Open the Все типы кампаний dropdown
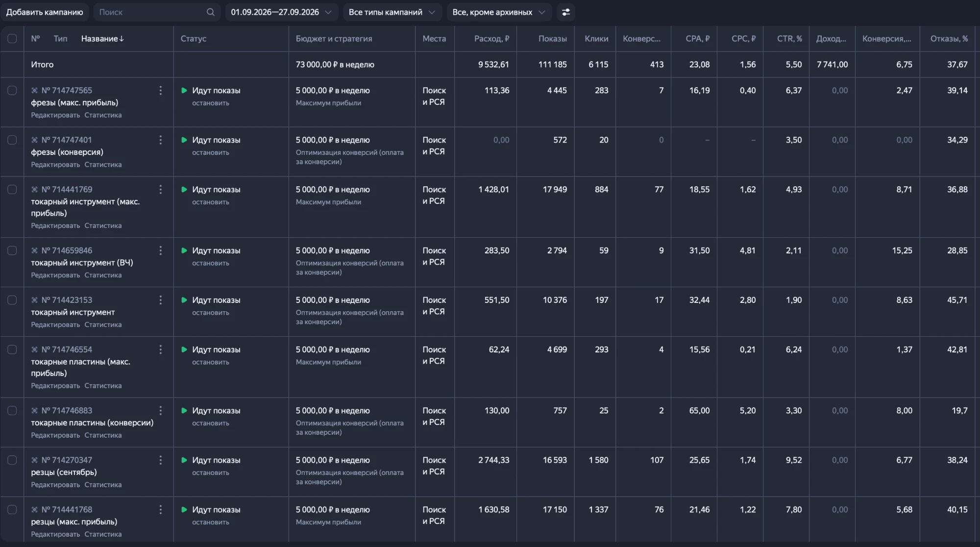The width and height of the screenshot is (980, 547). pyautogui.click(x=392, y=12)
